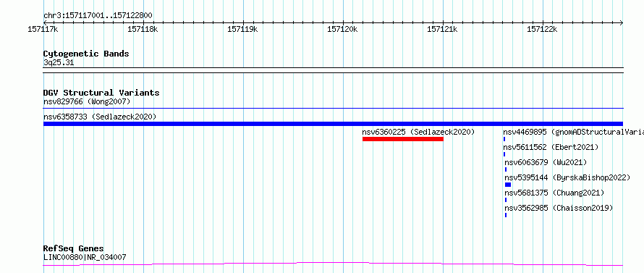Open variant nsv5611562 (Ebert2021) label
644x273 pixels.
pyautogui.click(x=551, y=147)
